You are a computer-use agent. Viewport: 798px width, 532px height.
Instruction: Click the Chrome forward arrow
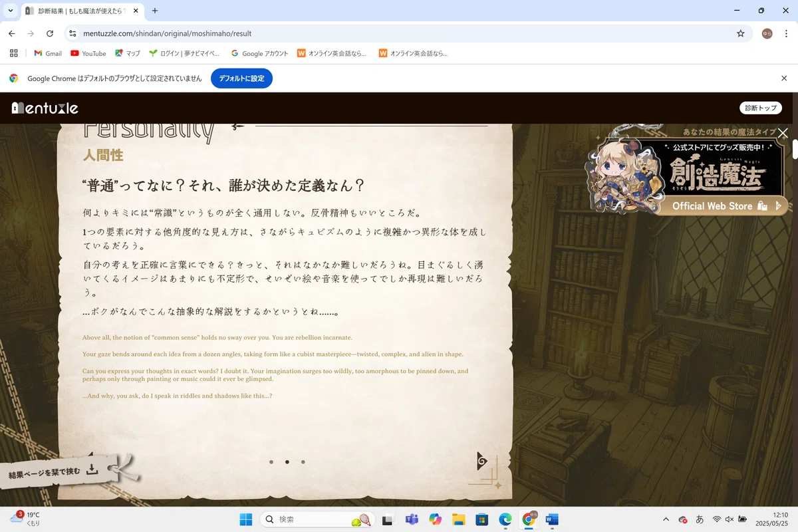(31, 33)
